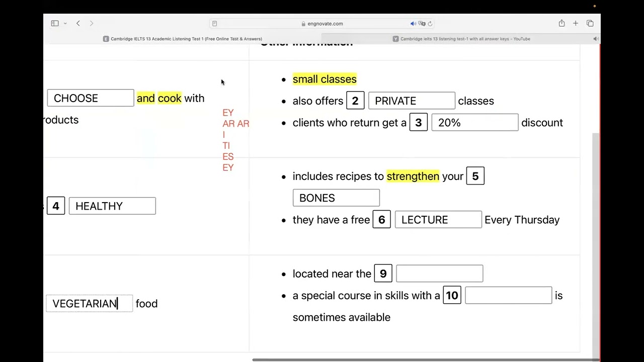Click the question number 4 box
644x362 pixels.
point(56,206)
